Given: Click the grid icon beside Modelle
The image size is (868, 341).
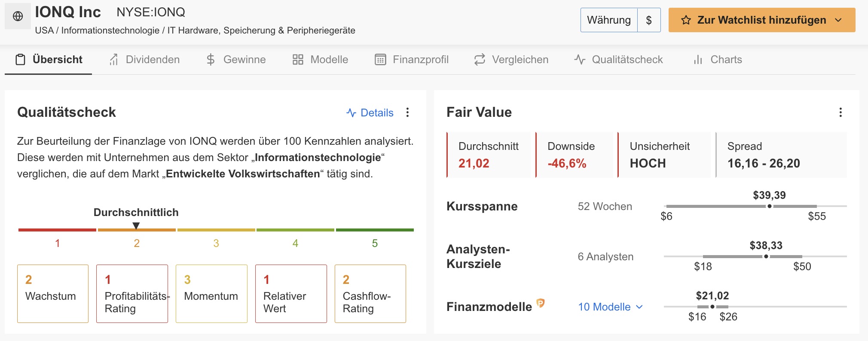Looking at the screenshot, I should click(x=298, y=60).
